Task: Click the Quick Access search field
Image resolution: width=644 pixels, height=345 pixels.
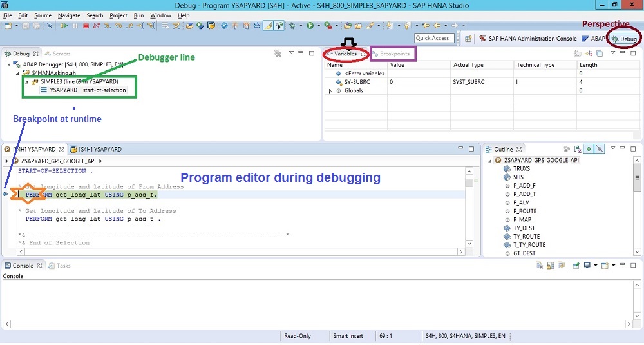Action: click(434, 38)
